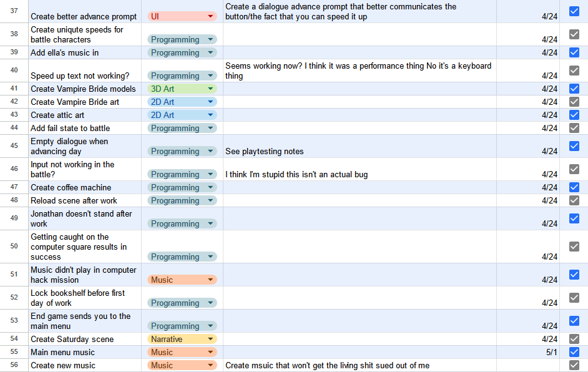588x372 pixels.
Task: Select the See playtesting notes cell
Action: [x=359, y=151]
